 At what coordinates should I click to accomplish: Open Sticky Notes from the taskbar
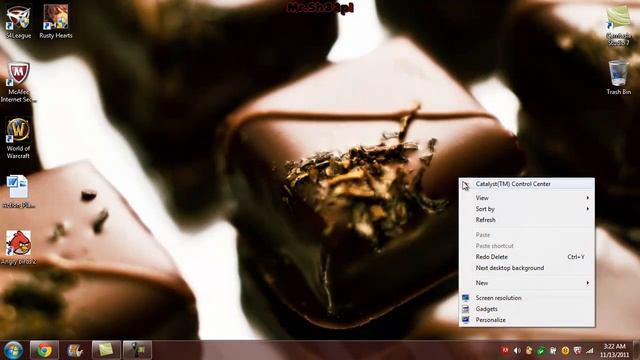(x=106, y=350)
